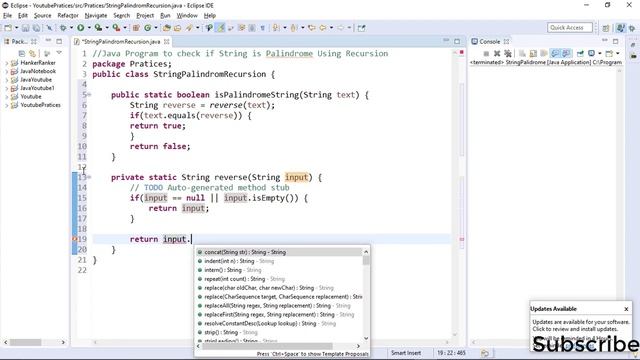Click the New Java Package icon
The image size is (640, 360).
[x=136, y=28]
